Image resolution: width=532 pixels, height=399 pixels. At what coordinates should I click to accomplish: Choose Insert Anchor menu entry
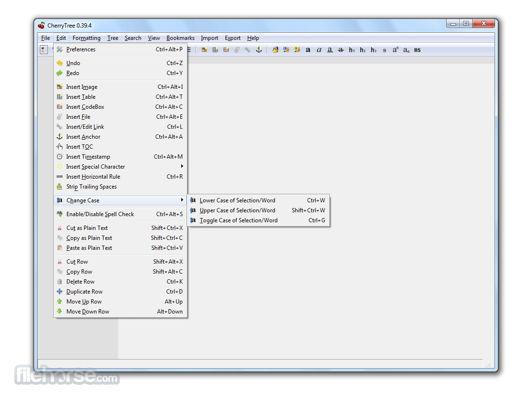(121, 137)
